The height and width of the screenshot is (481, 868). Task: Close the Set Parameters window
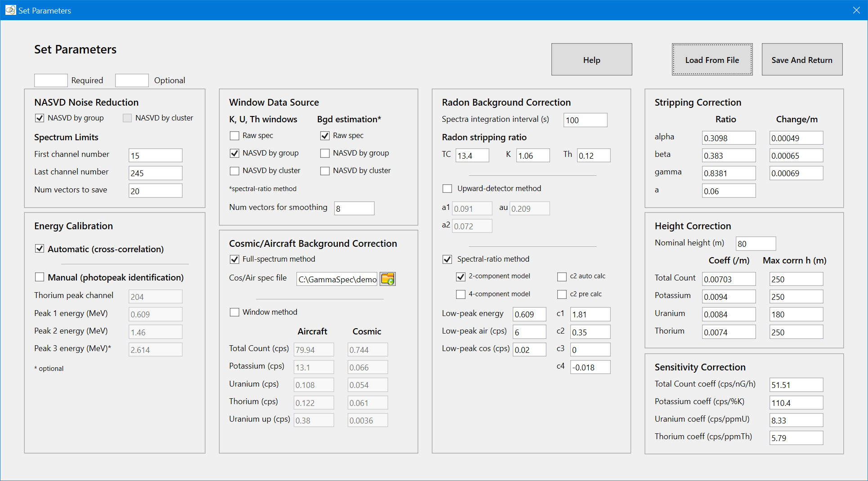[x=856, y=10]
